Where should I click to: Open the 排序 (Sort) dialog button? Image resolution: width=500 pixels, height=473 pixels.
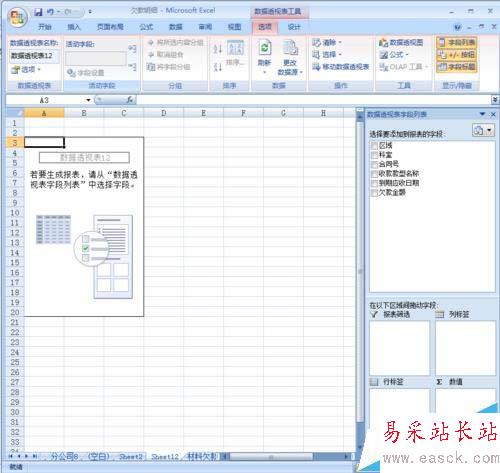click(235, 53)
